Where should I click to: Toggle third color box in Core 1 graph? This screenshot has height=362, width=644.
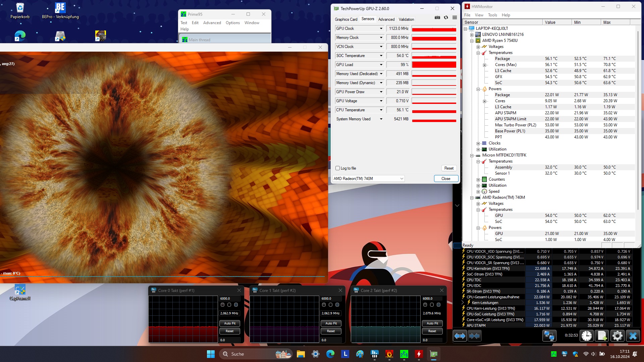click(337, 305)
